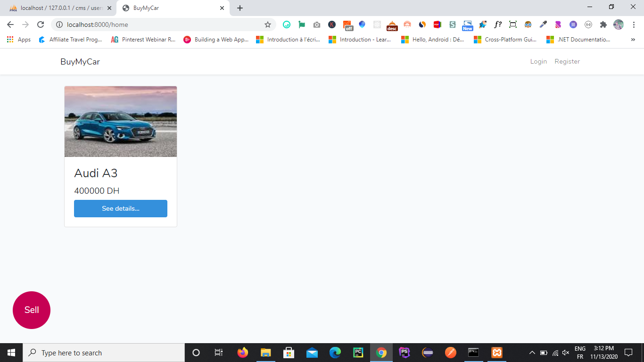The image size is (644, 362).
Task: Open Postman from the taskbar
Action: pos(451,353)
